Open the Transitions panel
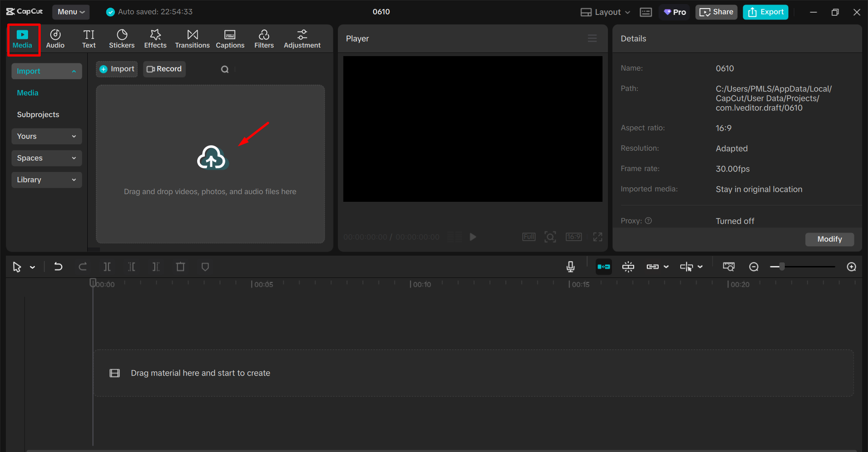The image size is (868, 452). click(x=192, y=38)
